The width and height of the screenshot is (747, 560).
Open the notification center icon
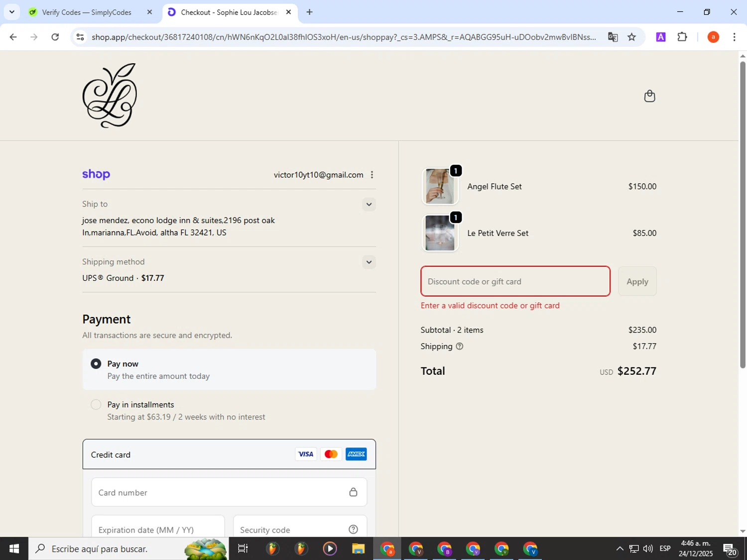[x=730, y=549]
